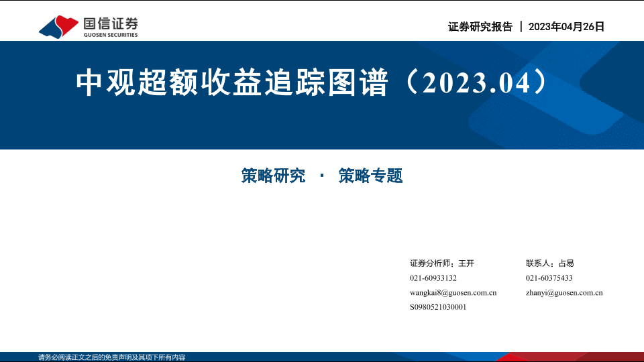Click the 策略研究 subtitle text
The image size is (644, 362).
pos(273,176)
